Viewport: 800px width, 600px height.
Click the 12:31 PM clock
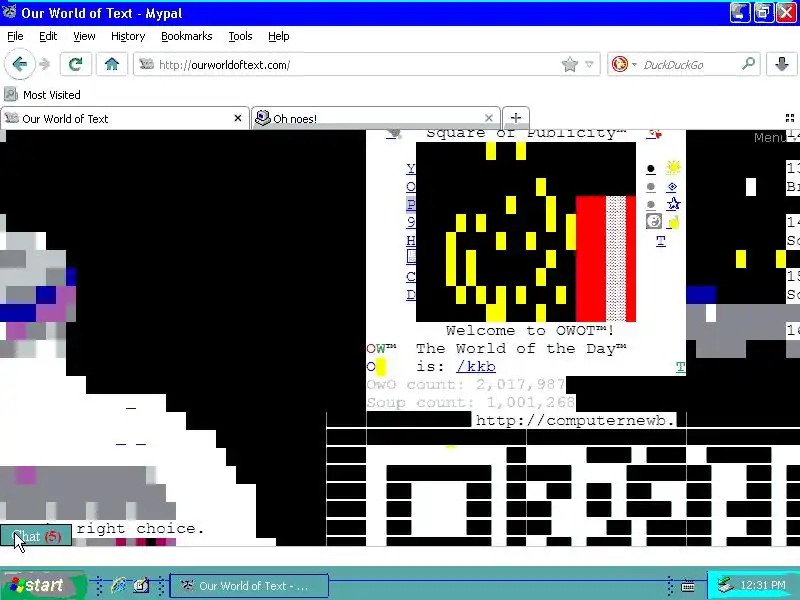click(x=763, y=585)
